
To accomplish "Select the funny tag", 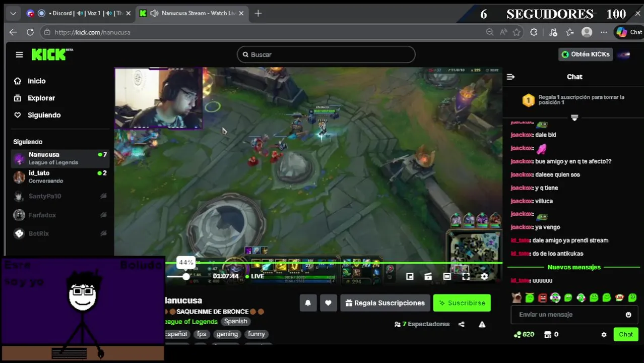I will pos(256,334).
